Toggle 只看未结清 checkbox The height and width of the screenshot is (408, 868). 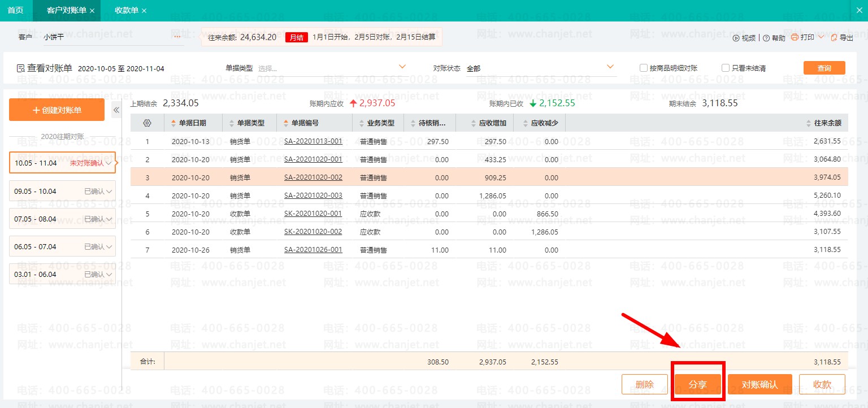click(725, 68)
